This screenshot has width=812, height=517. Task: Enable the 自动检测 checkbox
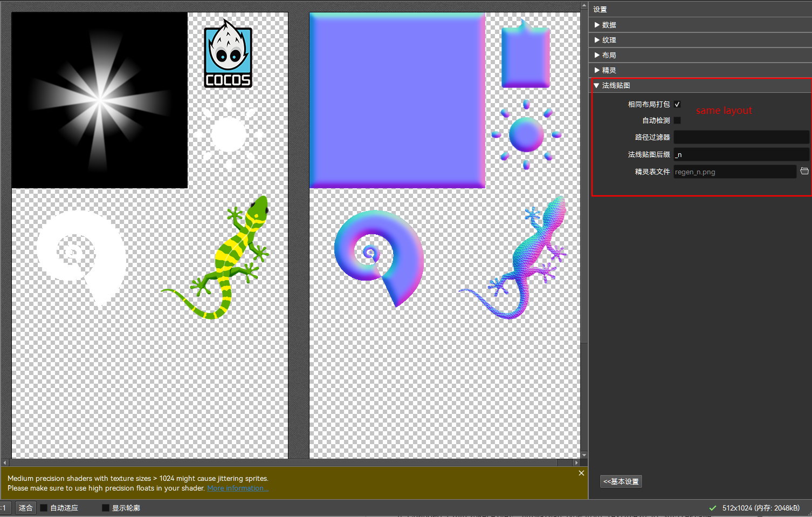[x=677, y=120]
